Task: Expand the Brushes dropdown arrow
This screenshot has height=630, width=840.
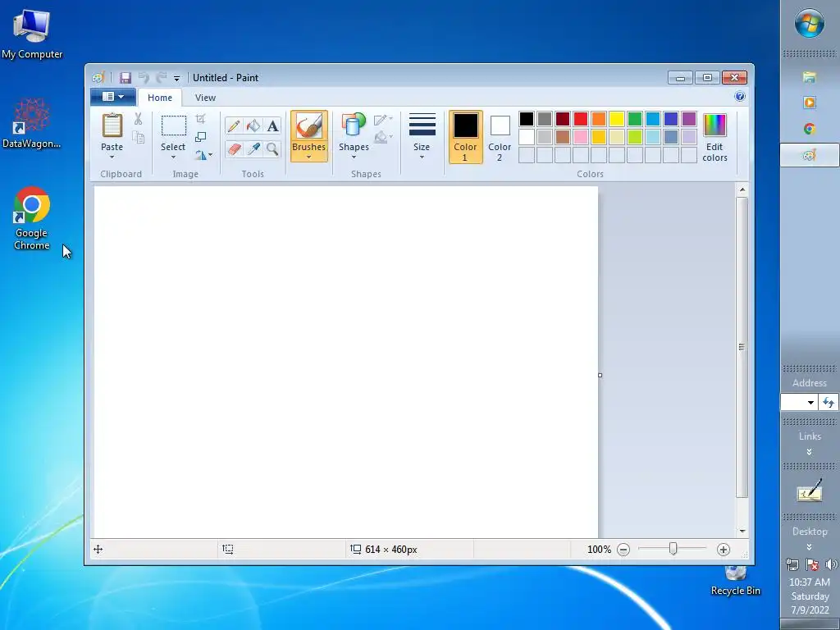Action: 309,157
